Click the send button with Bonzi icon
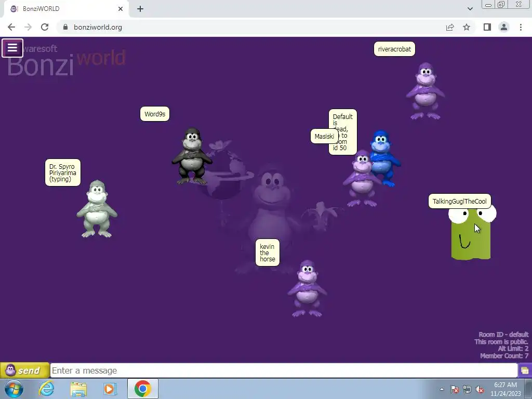The image size is (532, 399). pos(24,370)
